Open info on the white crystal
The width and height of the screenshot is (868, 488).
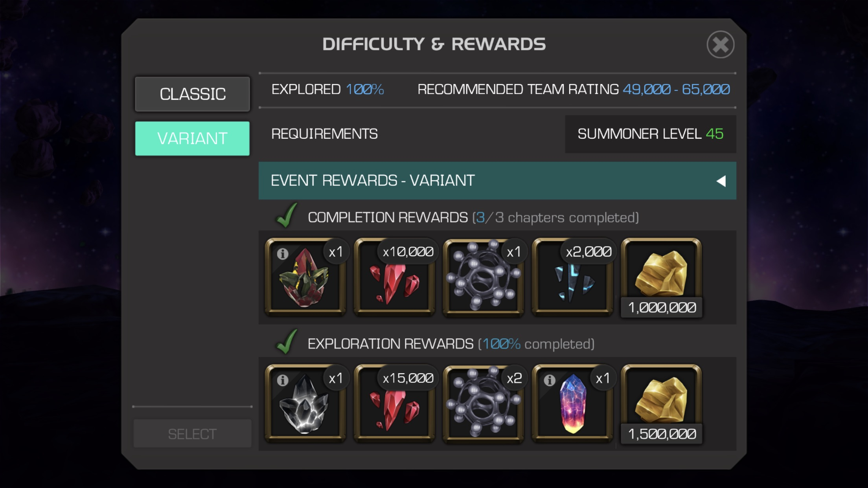point(283,380)
